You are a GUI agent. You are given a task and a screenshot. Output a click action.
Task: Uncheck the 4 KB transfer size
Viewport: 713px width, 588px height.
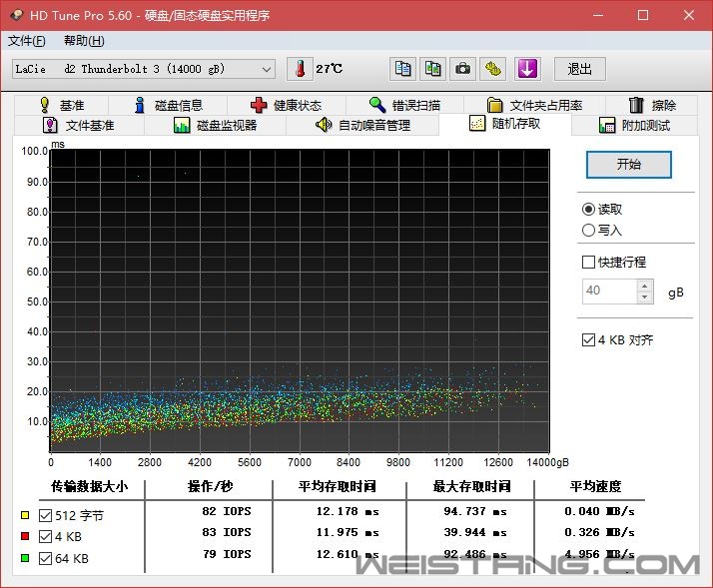[45, 537]
